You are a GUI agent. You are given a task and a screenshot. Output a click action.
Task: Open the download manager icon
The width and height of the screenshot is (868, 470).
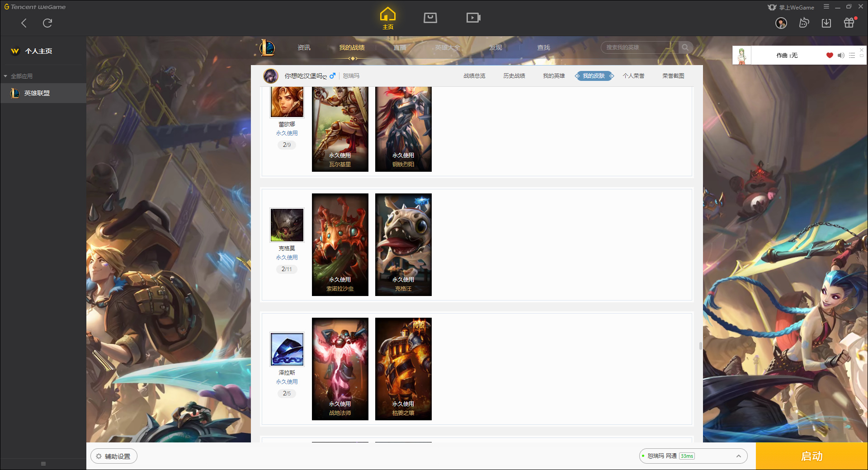(x=826, y=23)
